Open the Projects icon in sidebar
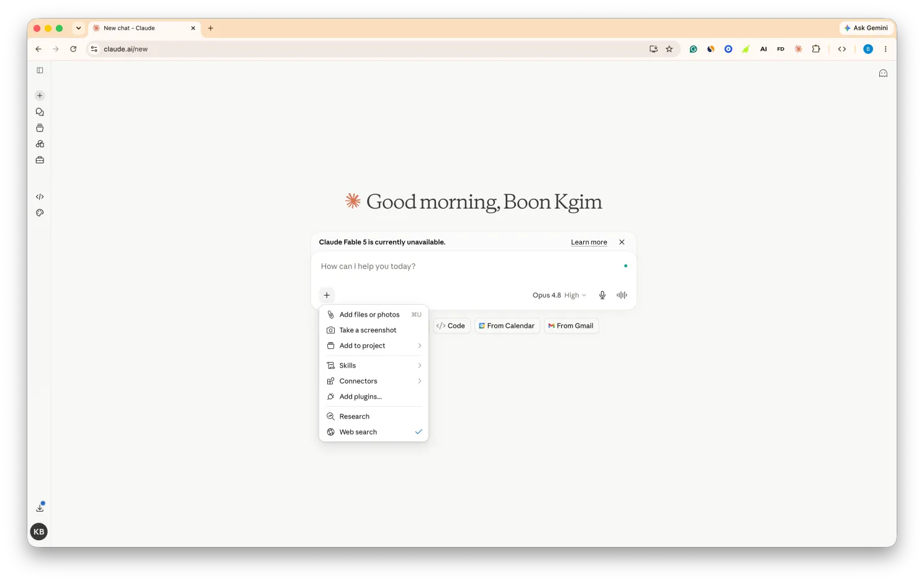Screen dimensions: 924x583 (x=40, y=128)
